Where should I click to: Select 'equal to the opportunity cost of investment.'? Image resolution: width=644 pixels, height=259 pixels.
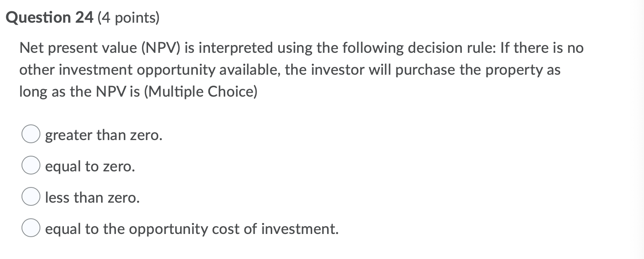(x=31, y=228)
